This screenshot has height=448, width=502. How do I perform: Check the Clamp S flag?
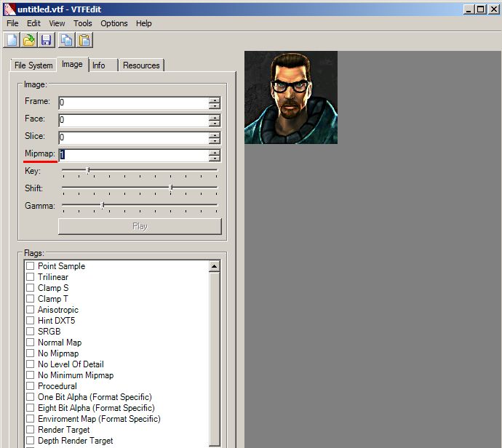(30, 288)
